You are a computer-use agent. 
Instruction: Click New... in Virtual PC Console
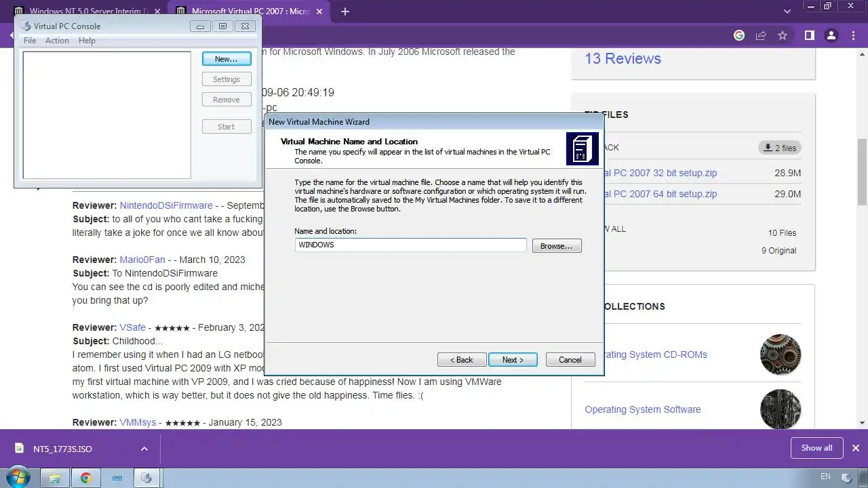226,59
